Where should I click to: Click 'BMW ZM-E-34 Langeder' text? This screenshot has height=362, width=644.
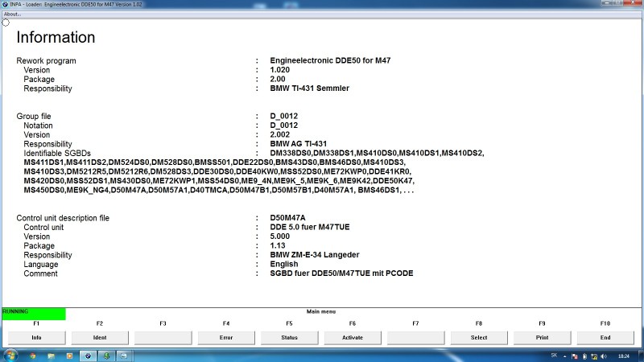point(315,255)
